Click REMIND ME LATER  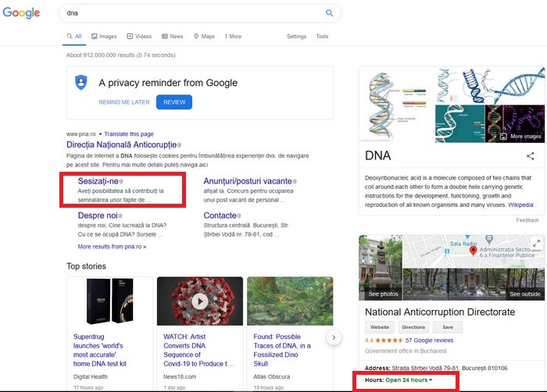[124, 102]
